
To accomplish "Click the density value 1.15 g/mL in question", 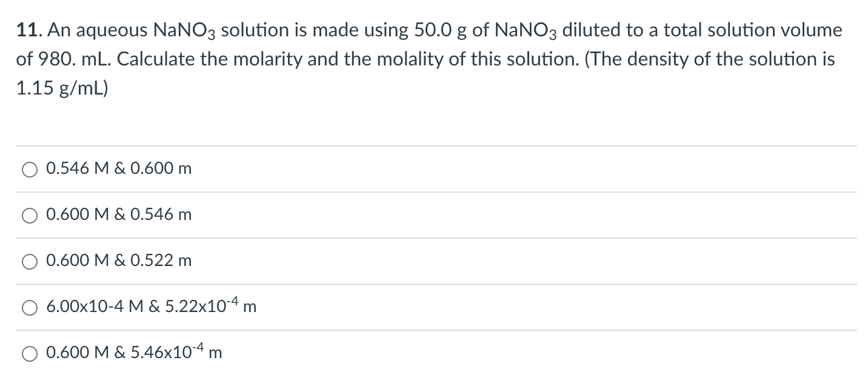I will 61,88.
